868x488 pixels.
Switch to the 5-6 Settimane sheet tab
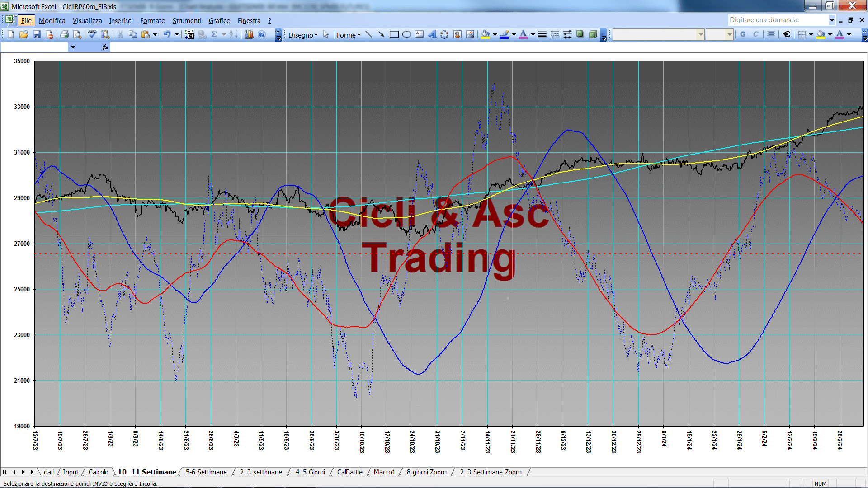click(206, 472)
